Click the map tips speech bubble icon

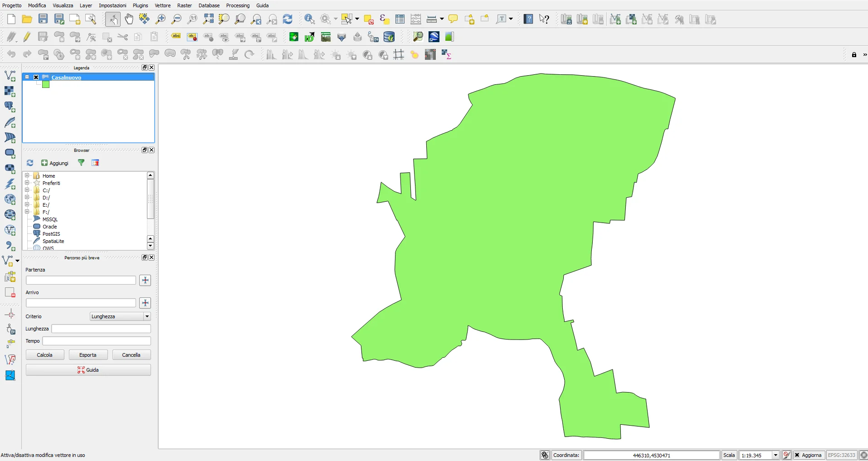(x=453, y=19)
